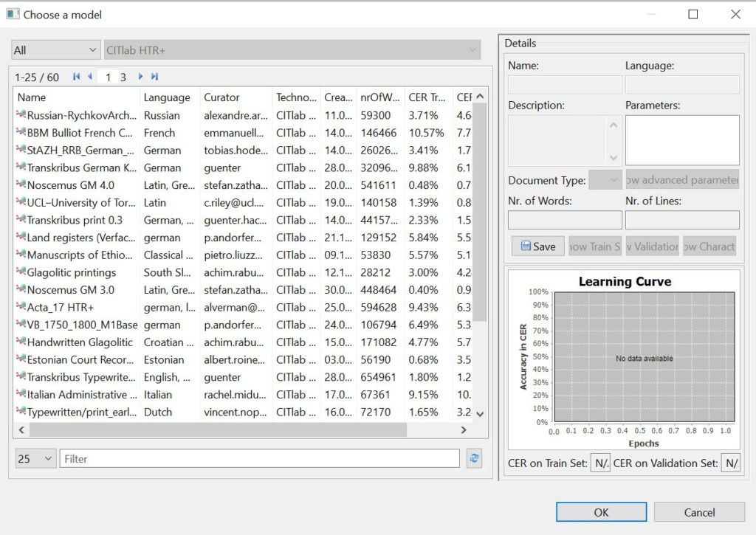Click OK to confirm model choice
756x535 pixels.
(x=601, y=512)
